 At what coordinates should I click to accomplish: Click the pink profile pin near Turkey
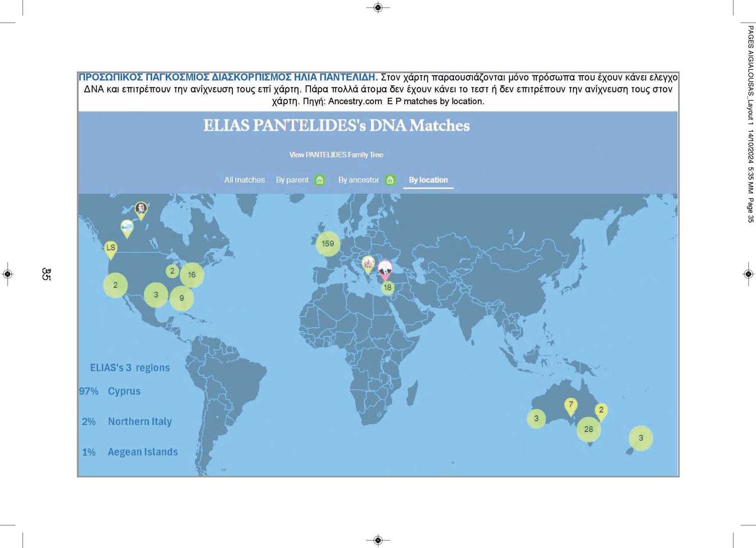coord(385,270)
